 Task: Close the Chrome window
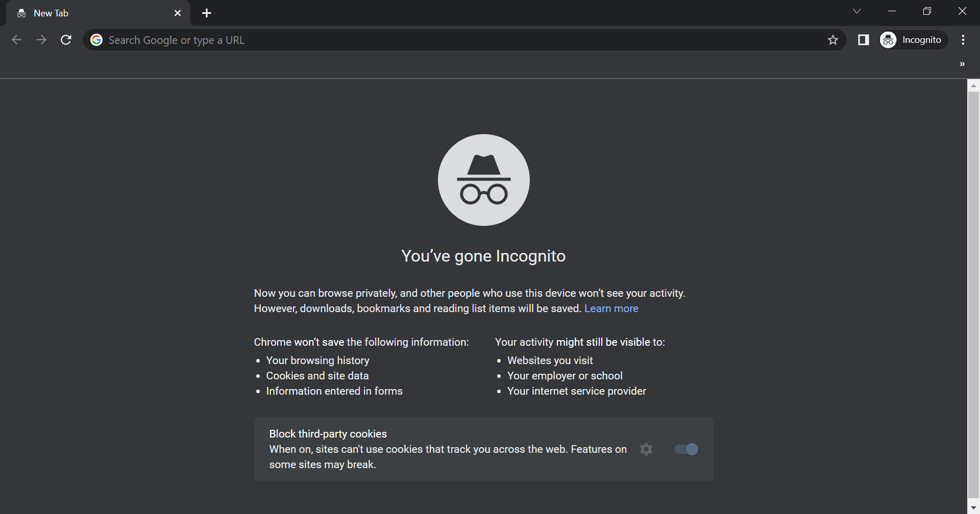point(962,11)
